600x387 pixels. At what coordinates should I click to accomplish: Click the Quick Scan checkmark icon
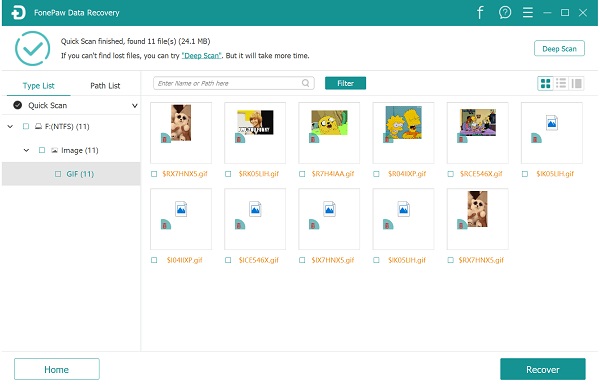pos(18,105)
